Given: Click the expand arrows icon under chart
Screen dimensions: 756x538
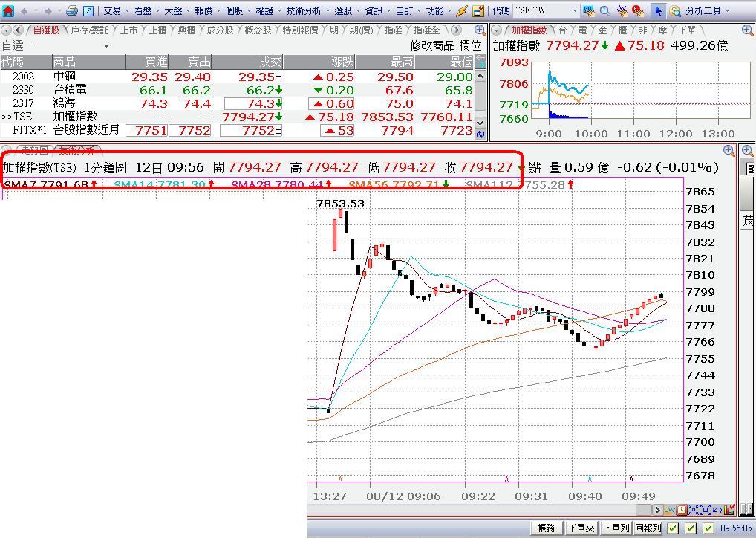Looking at the screenshot, I should pyautogui.click(x=706, y=510).
